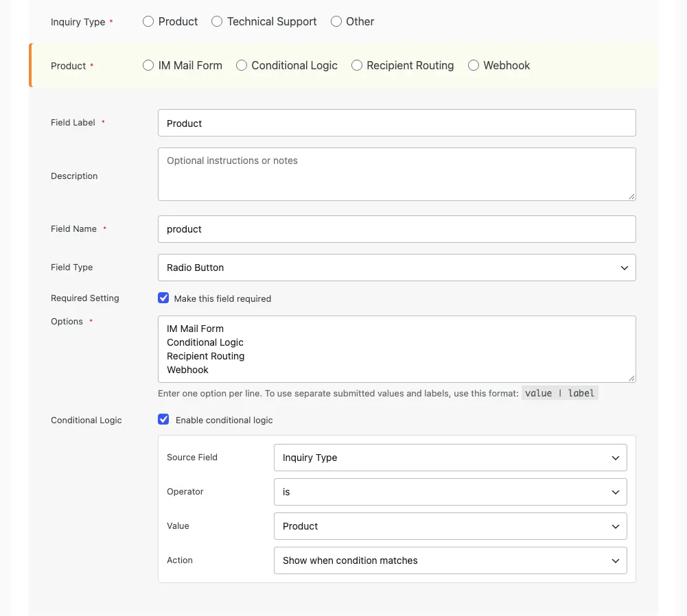Click inside the Options textarea
The height and width of the screenshot is (616, 687).
pyautogui.click(x=397, y=349)
